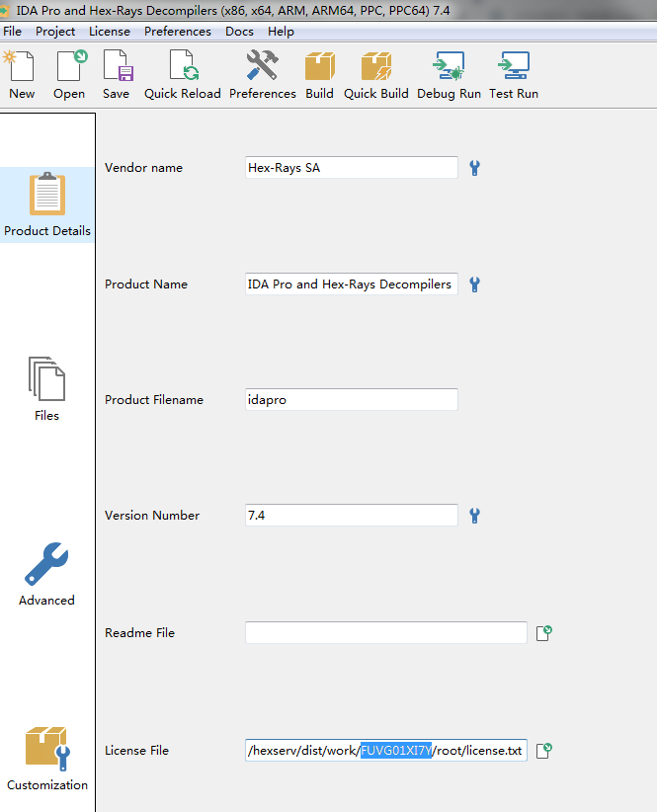Focus the empty Readme File field
Viewport: 657px width, 812px height.
click(386, 633)
